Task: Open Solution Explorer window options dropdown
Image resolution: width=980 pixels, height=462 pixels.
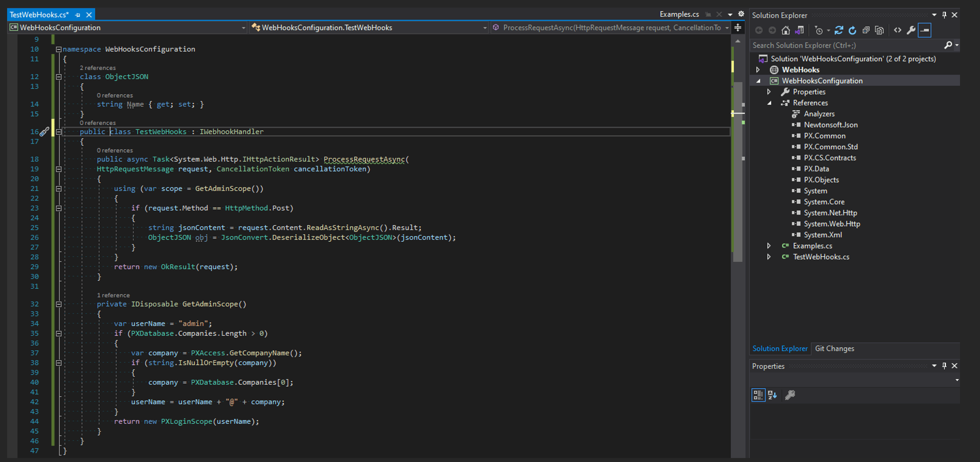Action: point(934,15)
